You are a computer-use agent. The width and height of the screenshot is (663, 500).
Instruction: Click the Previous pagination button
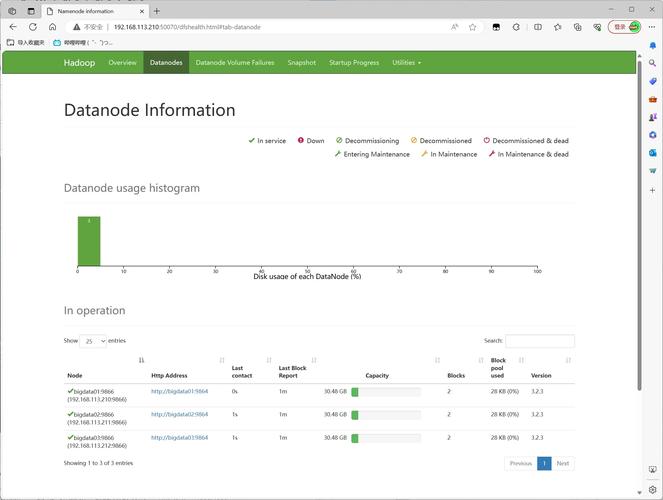pos(521,463)
